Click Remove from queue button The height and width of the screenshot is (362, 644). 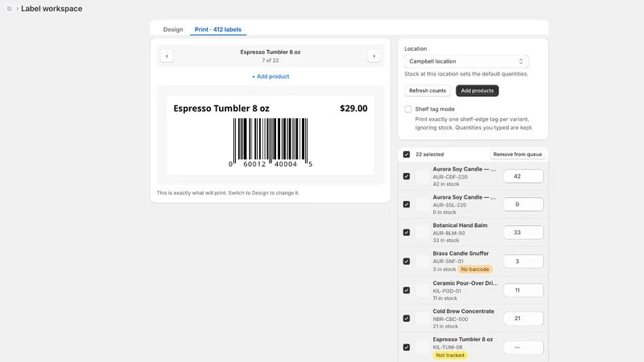[518, 154]
